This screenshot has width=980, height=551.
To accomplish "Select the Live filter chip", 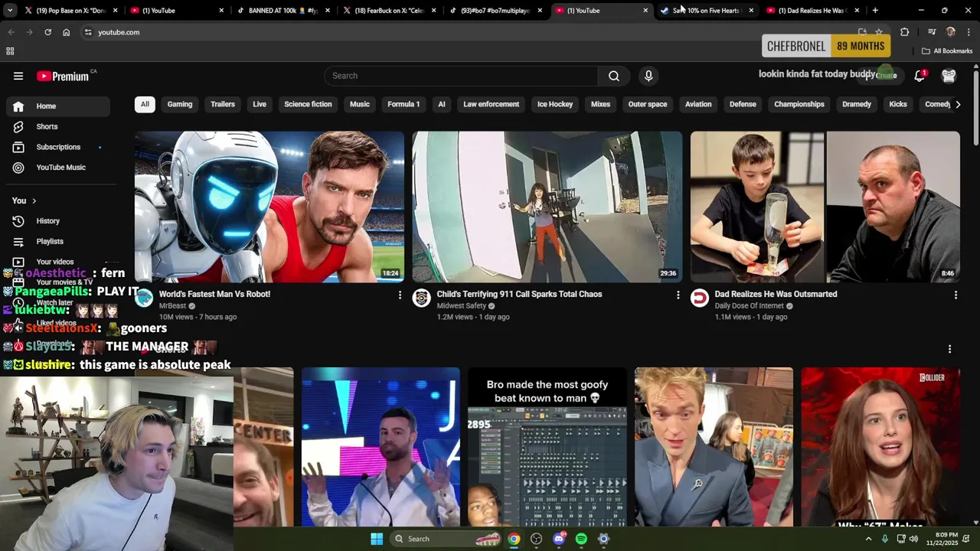I will 260,104.
